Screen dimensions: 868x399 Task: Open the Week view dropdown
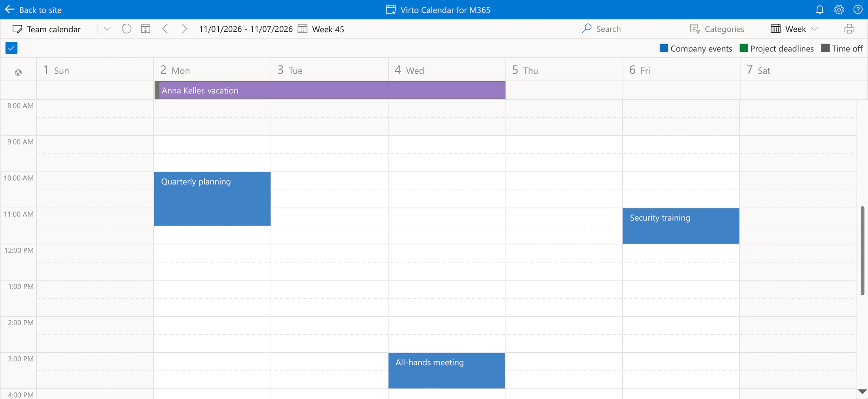(x=794, y=29)
